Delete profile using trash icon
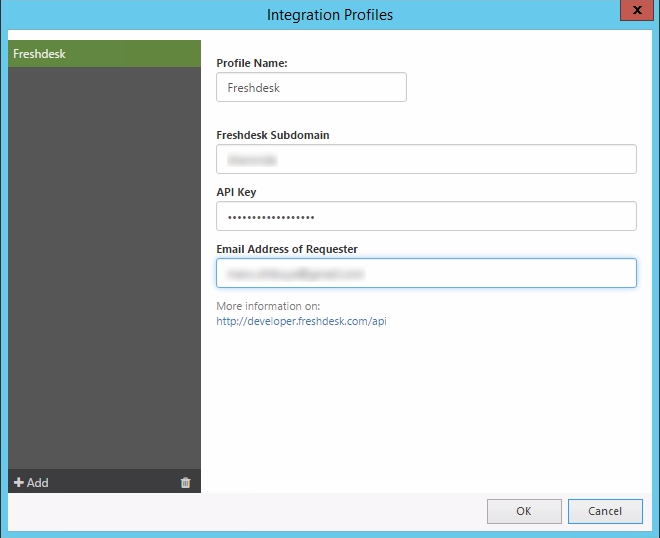660x538 pixels. tap(186, 482)
